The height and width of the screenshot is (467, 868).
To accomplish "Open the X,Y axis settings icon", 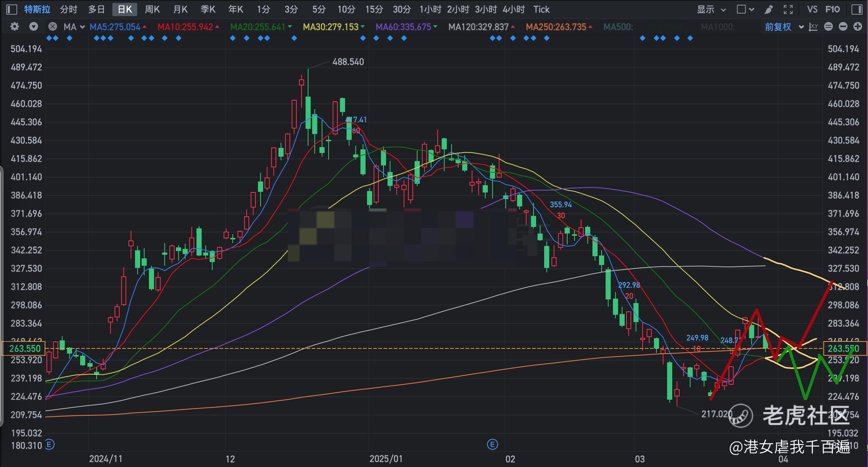I will coord(813,27).
